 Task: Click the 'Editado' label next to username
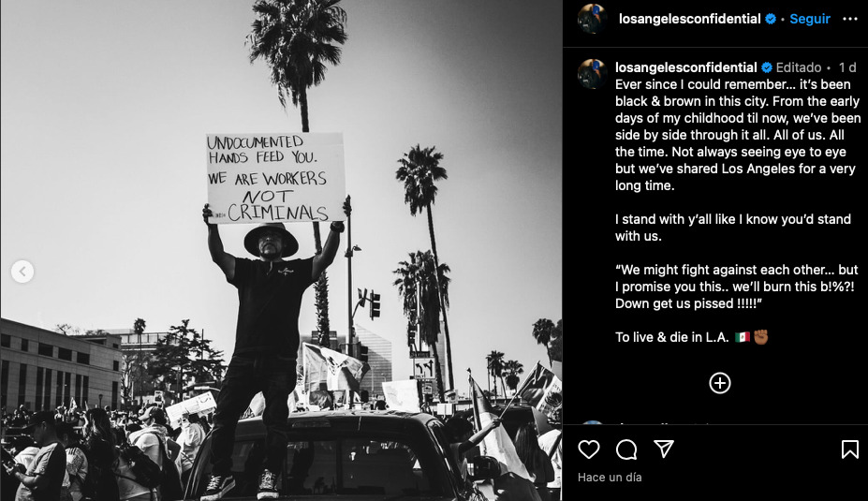[x=799, y=67]
